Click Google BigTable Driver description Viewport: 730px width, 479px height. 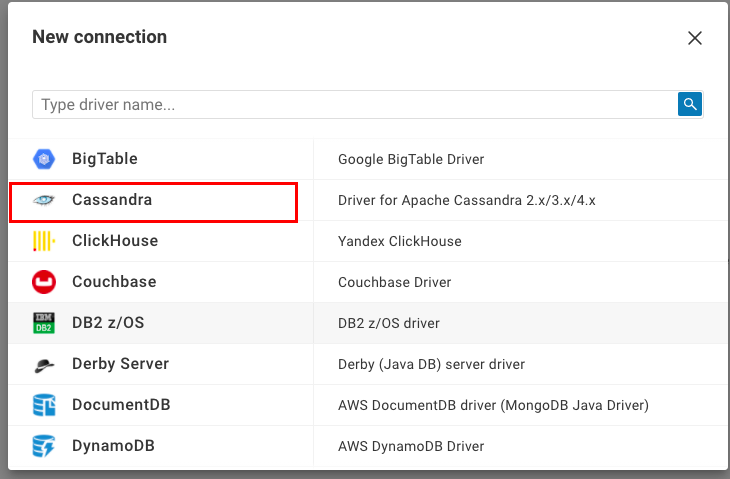411,159
